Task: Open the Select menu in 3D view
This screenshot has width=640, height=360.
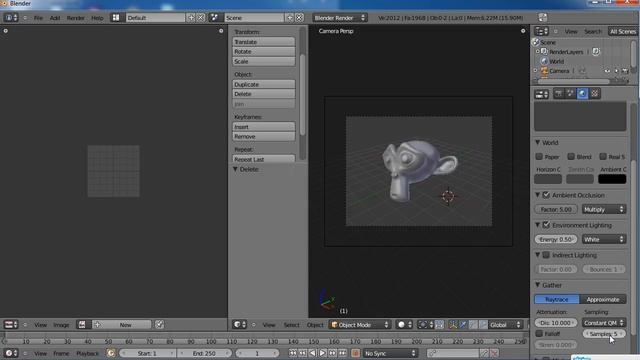Action: tap(291, 325)
